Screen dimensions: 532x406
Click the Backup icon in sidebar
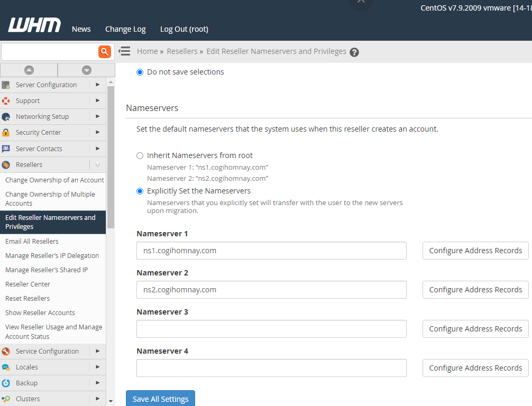tap(6, 383)
